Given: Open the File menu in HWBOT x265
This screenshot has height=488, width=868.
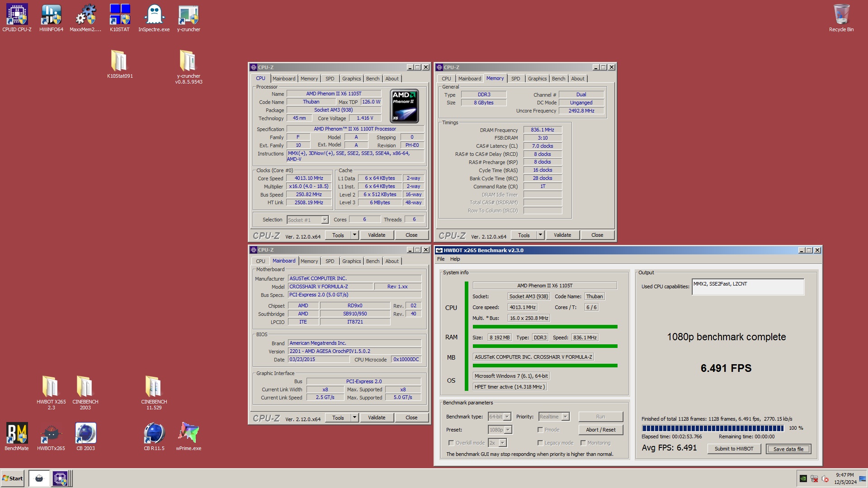Looking at the screenshot, I should click(441, 259).
